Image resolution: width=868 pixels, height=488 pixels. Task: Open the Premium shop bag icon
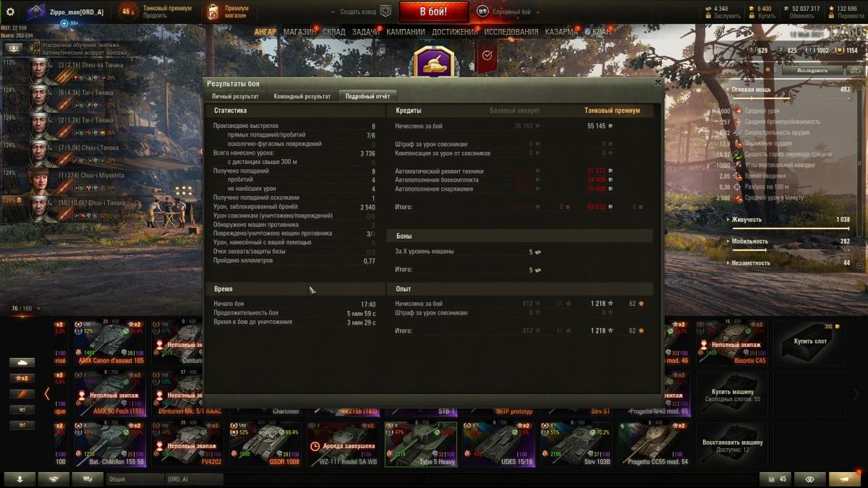(213, 12)
